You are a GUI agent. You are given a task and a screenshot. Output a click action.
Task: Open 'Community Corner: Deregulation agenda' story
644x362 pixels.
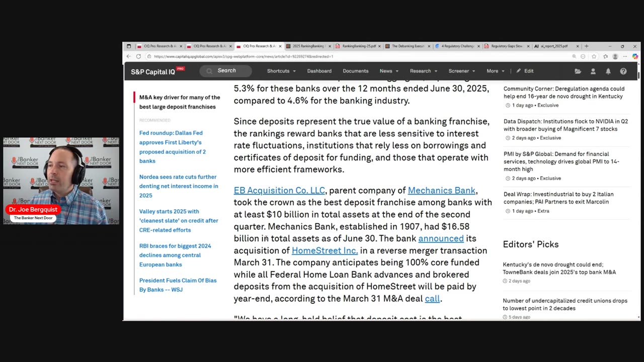[564, 93]
